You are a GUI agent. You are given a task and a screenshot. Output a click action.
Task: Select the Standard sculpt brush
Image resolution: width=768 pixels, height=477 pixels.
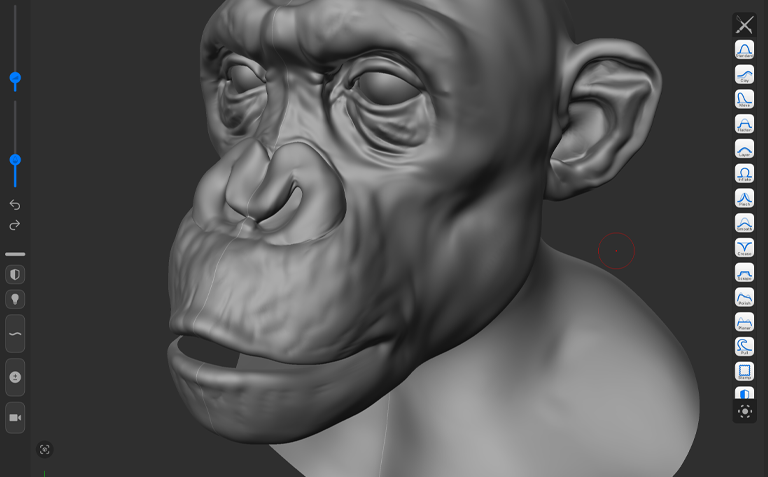(x=744, y=49)
